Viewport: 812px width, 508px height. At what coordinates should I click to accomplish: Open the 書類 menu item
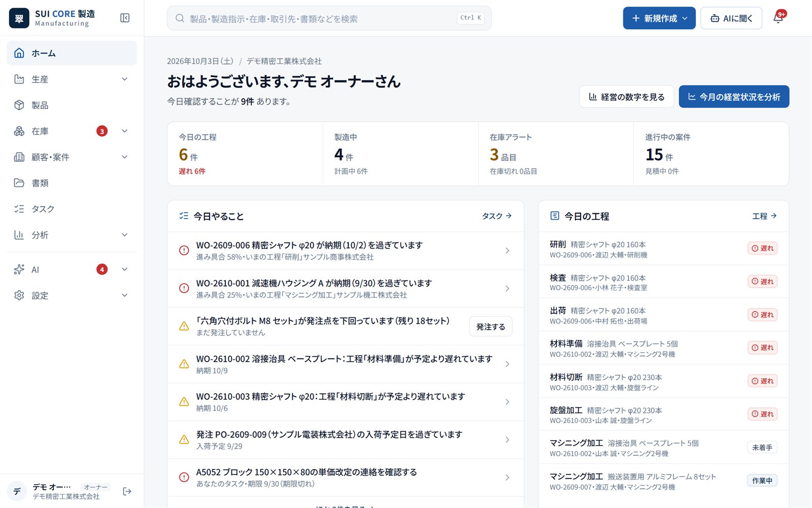point(72,183)
